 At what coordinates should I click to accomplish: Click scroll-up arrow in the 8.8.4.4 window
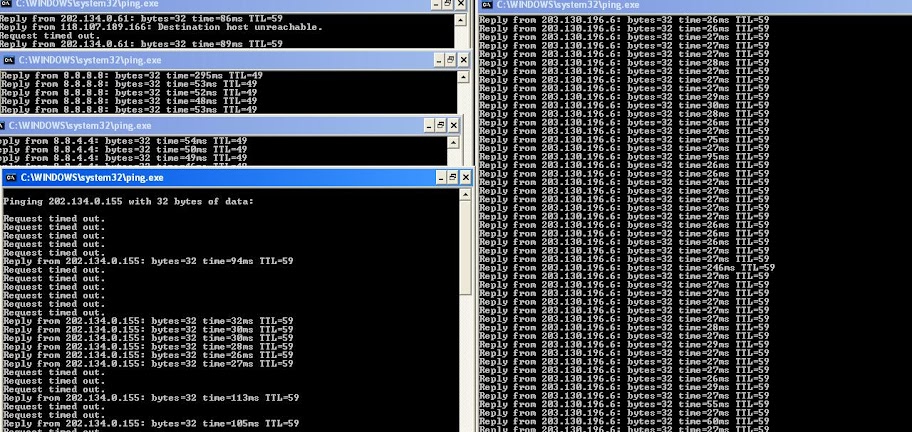pos(453,143)
